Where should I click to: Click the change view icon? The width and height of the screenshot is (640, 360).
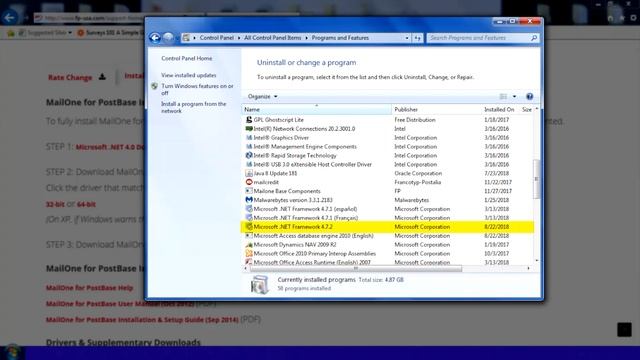tap(503, 96)
